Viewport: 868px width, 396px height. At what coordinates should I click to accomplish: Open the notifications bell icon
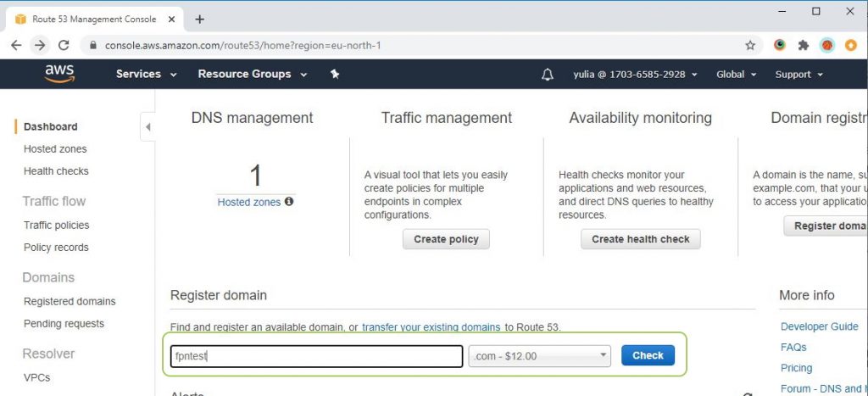click(x=547, y=75)
